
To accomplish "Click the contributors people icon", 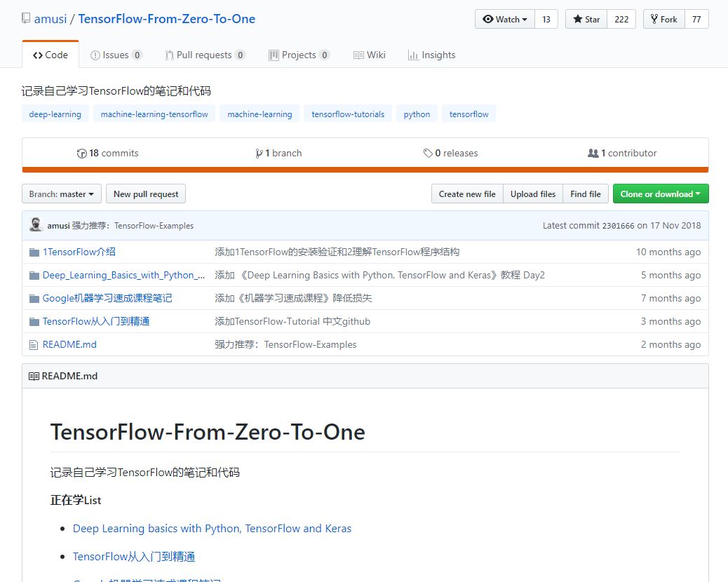I will click(593, 153).
